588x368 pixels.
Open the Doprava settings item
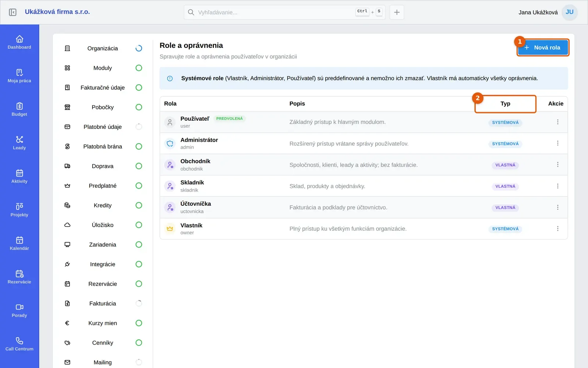coord(103,166)
